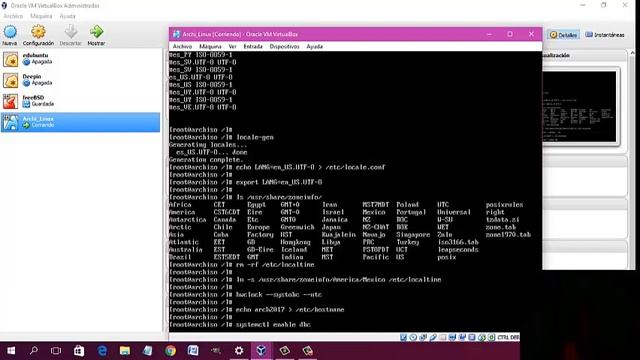Open Archivo menu in Archi_Linux VM window

tap(182, 47)
